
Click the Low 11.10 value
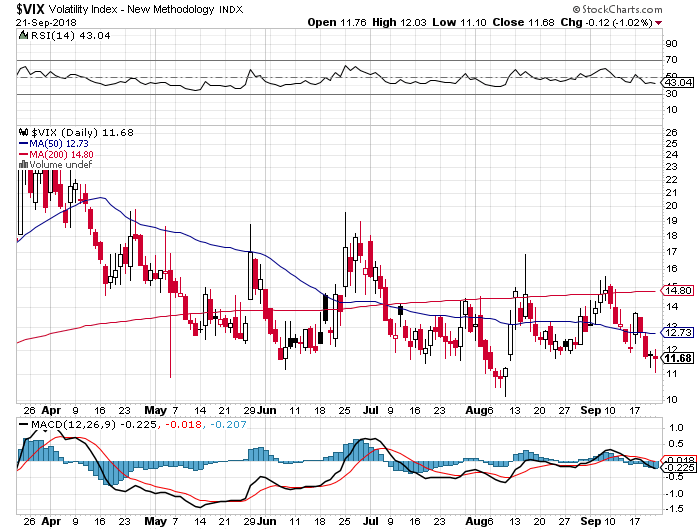tap(459, 22)
